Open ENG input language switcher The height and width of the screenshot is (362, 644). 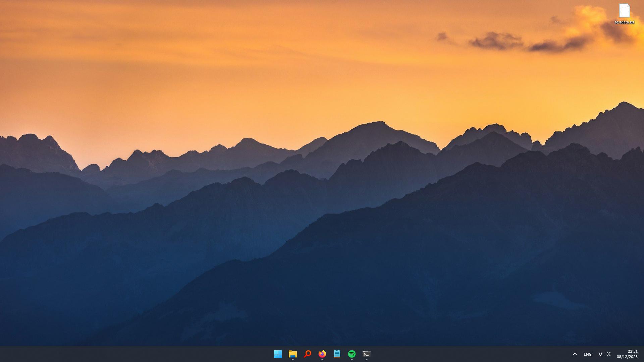587,354
